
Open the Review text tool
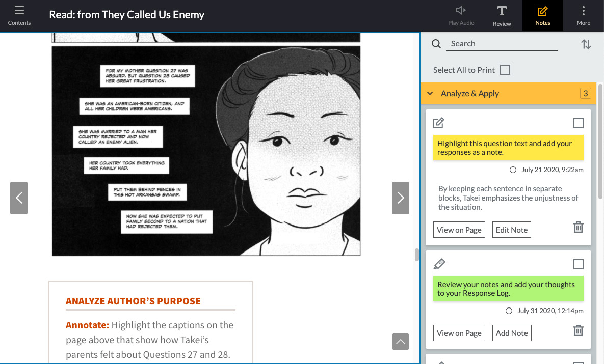(x=502, y=16)
